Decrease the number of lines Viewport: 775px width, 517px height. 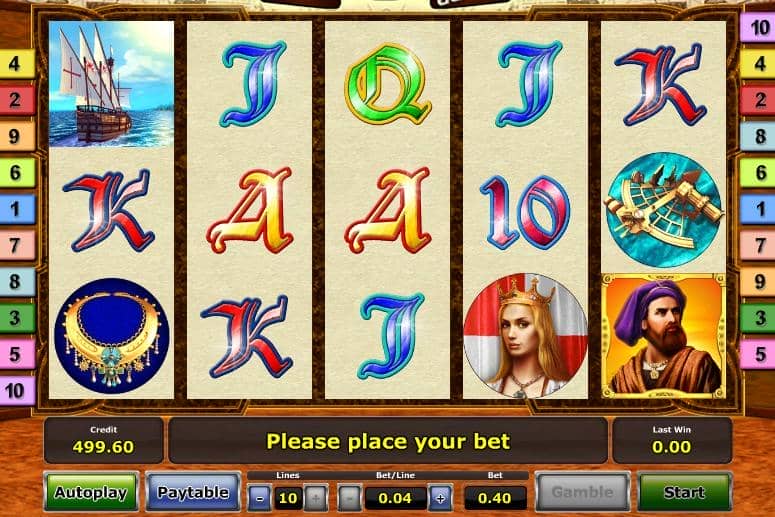pyautogui.click(x=259, y=498)
